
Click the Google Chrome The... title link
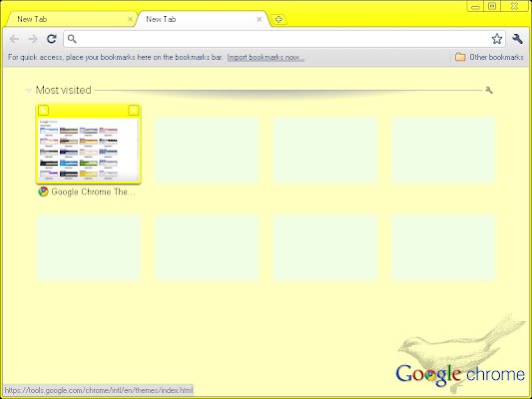93,192
